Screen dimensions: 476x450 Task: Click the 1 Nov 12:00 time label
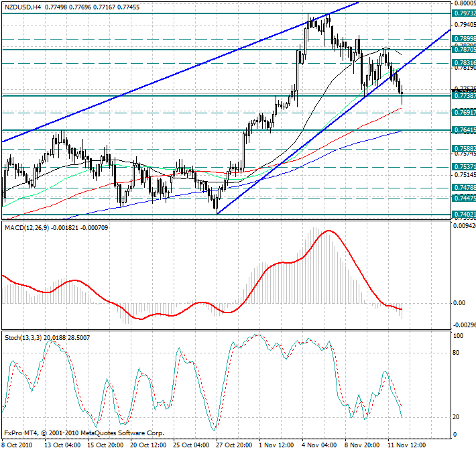[276, 445]
